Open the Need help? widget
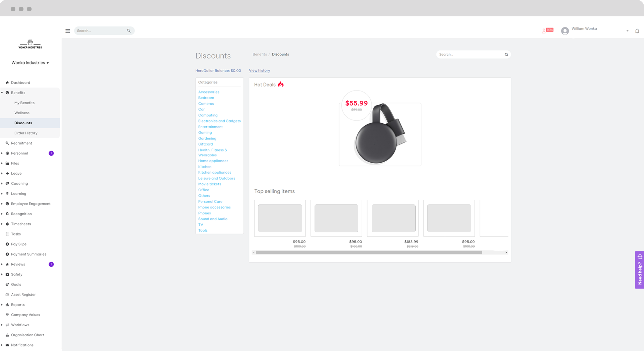This screenshot has width=644, height=351. tap(639, 270)
